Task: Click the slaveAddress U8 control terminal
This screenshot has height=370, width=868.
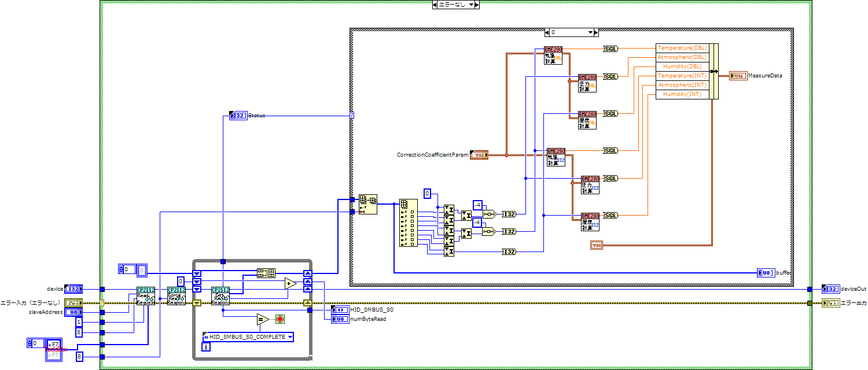Action: [73, 312]
